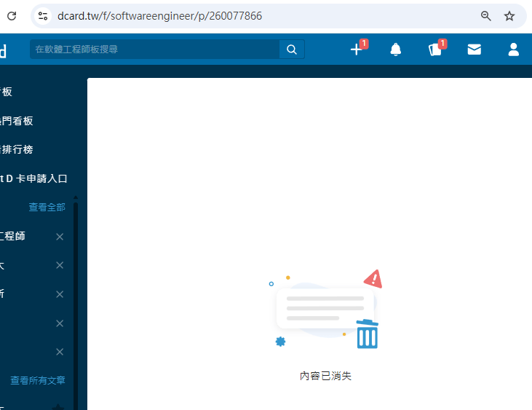Open notifications bell icon
This screenshot has height=410, width=532.
[396, 50]
